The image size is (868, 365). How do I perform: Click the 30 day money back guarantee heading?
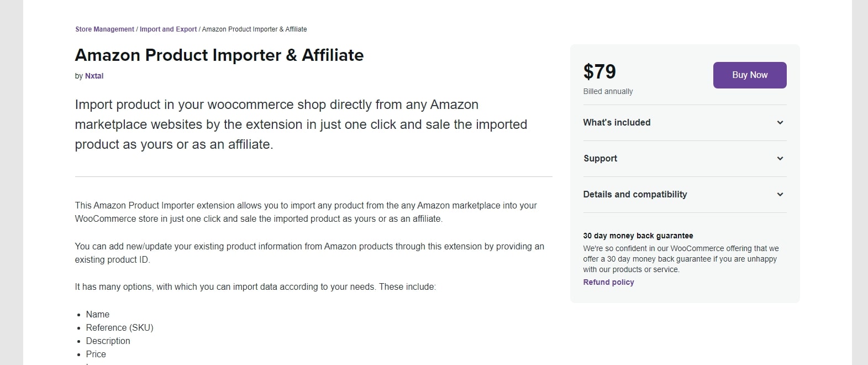click(638, 236)
